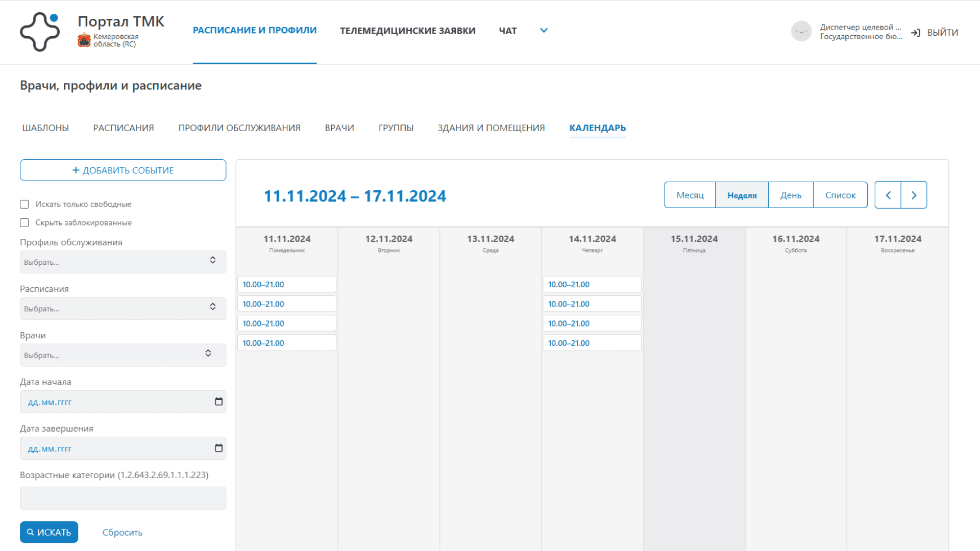The width and height of the screenshot is (980, 551).
Task: Expand the chevron next to ЧАТ
Action: pos(544,31)
